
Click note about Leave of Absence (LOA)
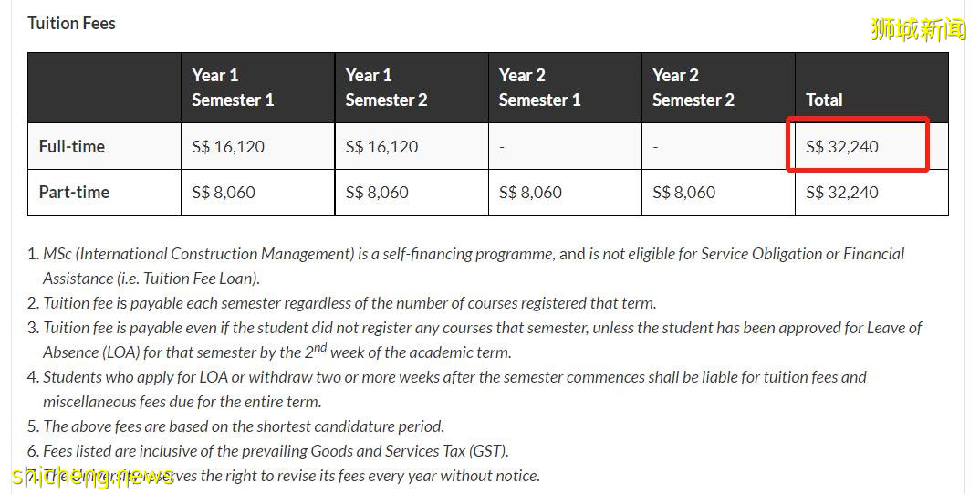[482, 328]
